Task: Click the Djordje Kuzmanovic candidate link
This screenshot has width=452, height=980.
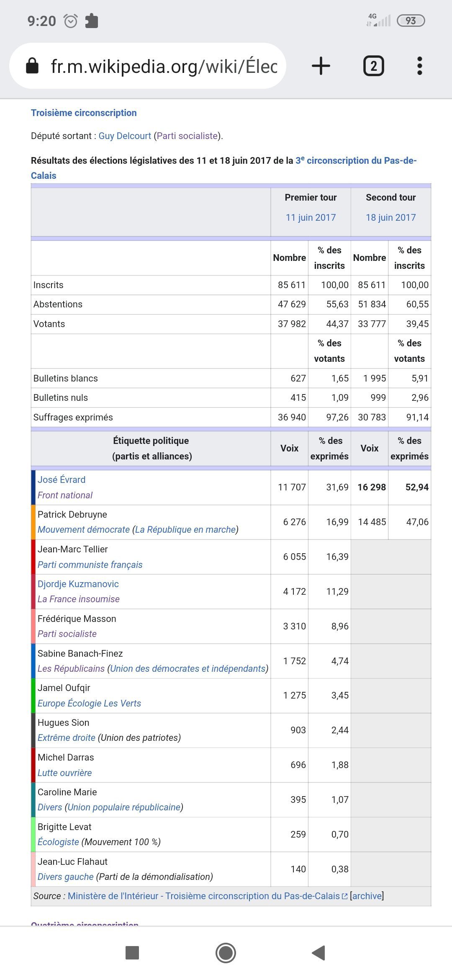Action: (78, 584)
